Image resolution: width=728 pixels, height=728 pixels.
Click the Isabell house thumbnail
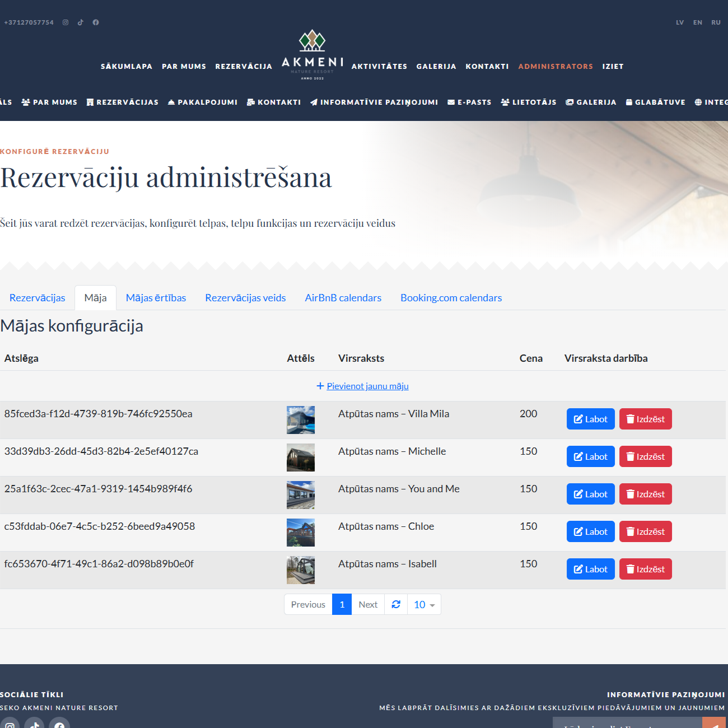(x=301, y=570)
